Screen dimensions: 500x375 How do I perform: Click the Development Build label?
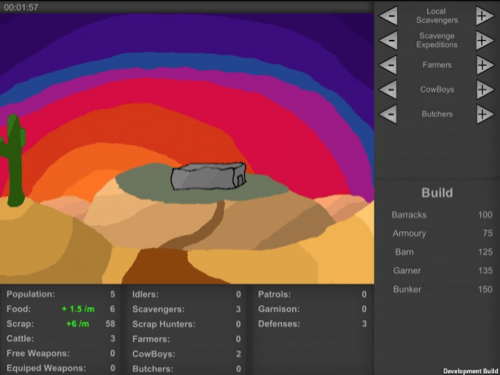coord(471,371)
